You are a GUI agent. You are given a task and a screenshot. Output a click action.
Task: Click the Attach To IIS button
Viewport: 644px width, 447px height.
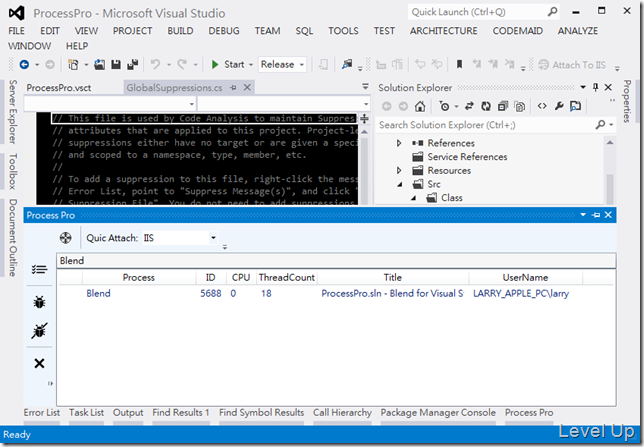tap(572, 65)
